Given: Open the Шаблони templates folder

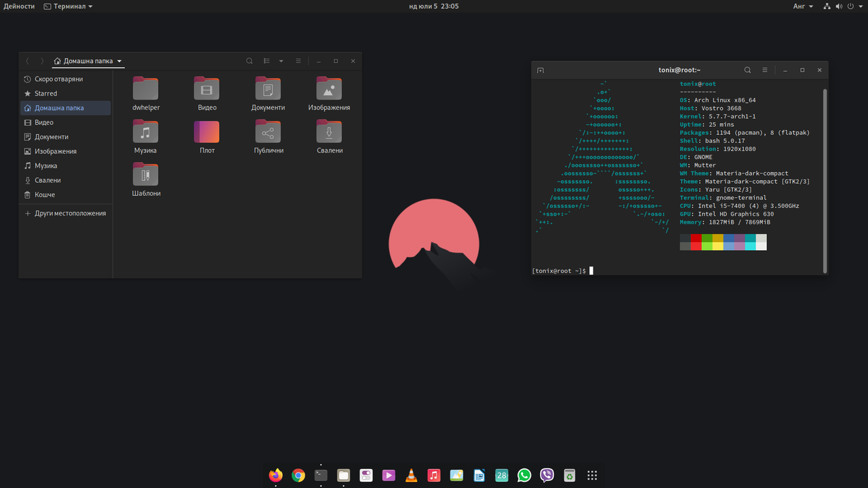Looking at the screenshot, I should pos(146,180).
